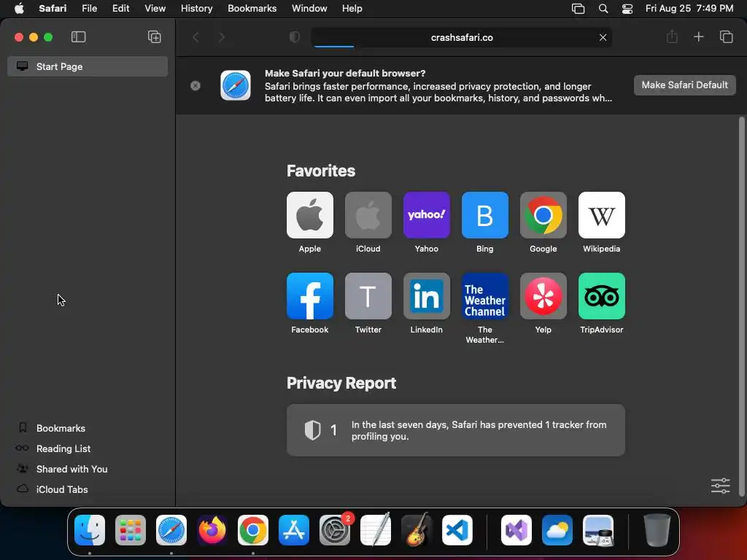Open TextEdit from the Dock

click(376, 530)
